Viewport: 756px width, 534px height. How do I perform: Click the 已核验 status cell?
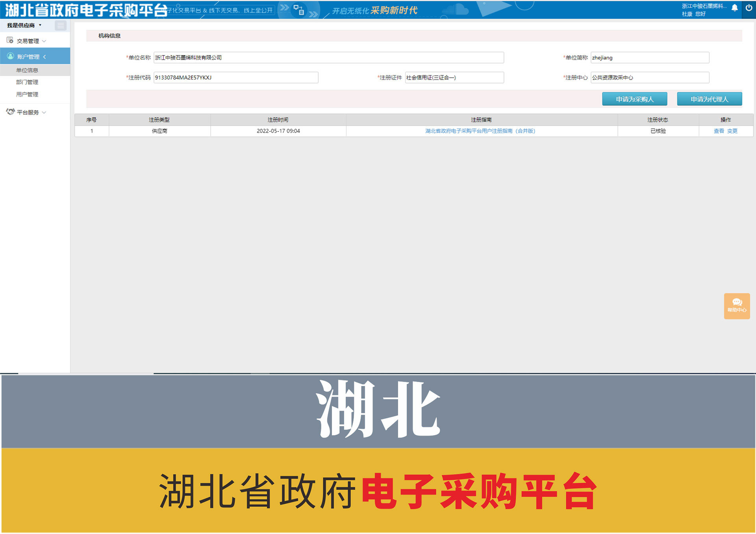tap(658, 131)
